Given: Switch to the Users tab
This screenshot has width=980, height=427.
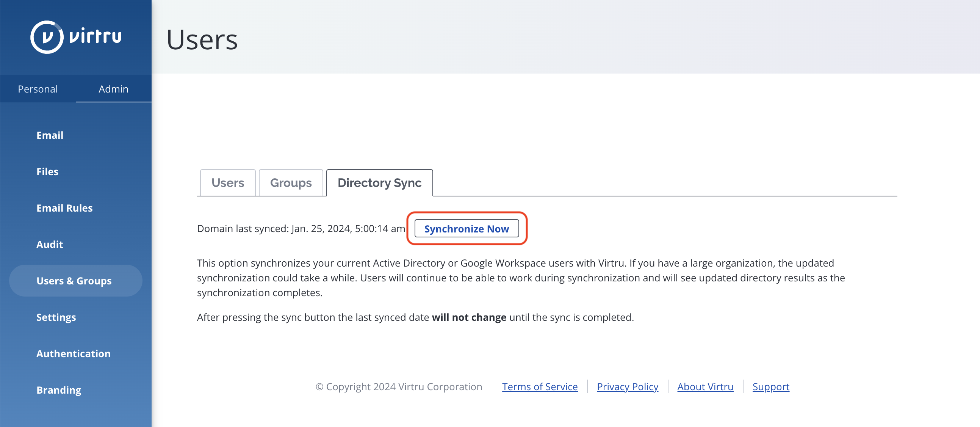Looking at the screenshot, I should [227, 183].
